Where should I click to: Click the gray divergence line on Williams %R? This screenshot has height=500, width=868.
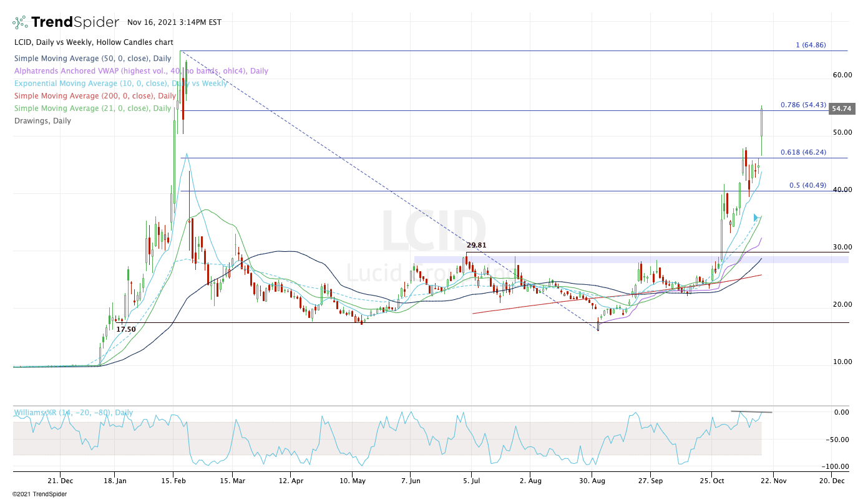(x=751, y=412)
